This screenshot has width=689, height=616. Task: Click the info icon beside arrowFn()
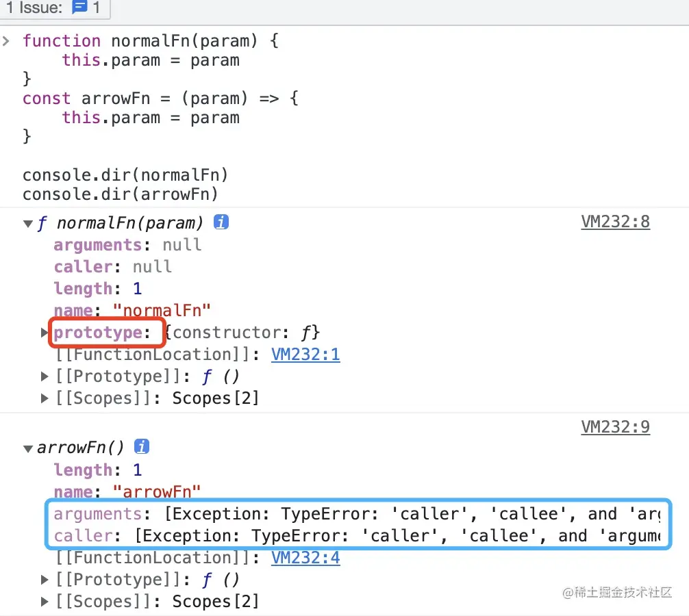142,446
